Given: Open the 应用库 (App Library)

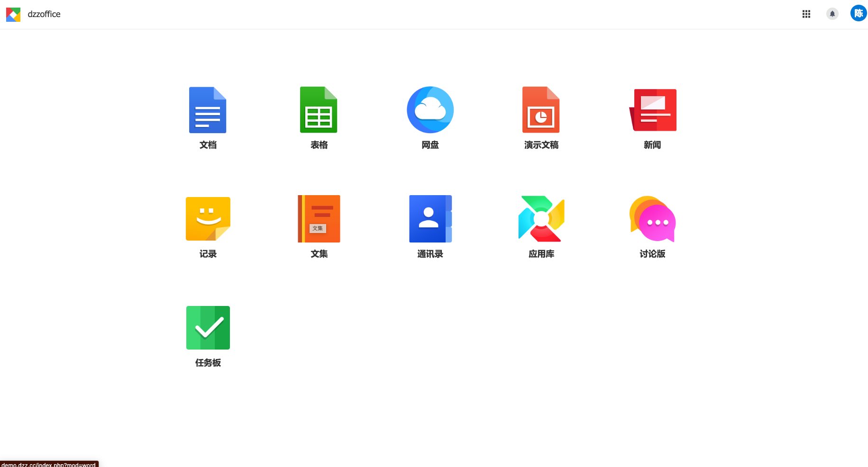Looking at the screenshot, I should coord(541,219).
